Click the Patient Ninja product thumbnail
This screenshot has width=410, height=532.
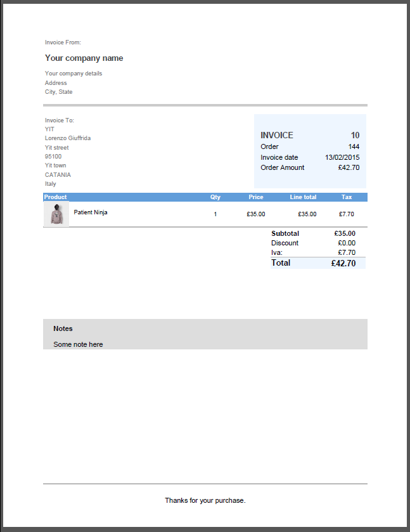tap(56, 214)
